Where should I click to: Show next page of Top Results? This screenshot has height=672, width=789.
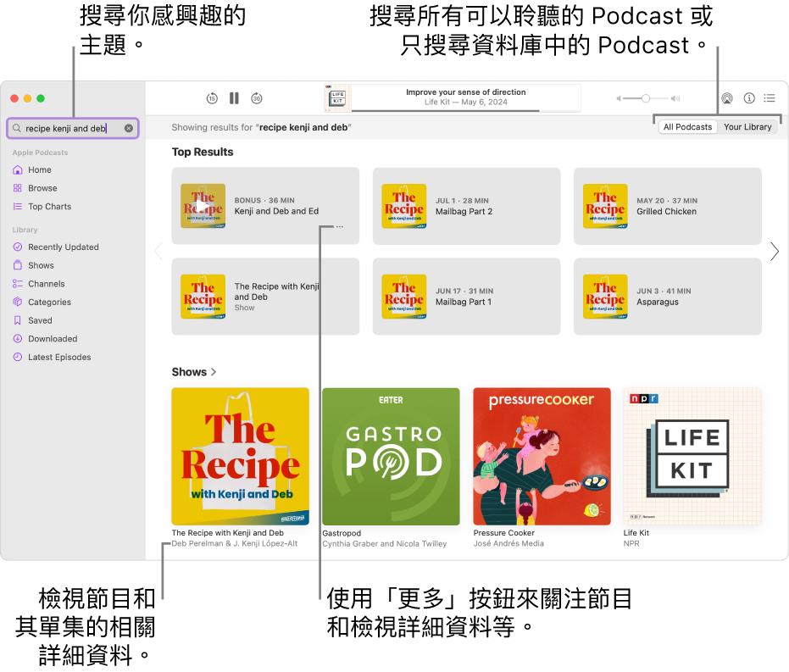775,251
